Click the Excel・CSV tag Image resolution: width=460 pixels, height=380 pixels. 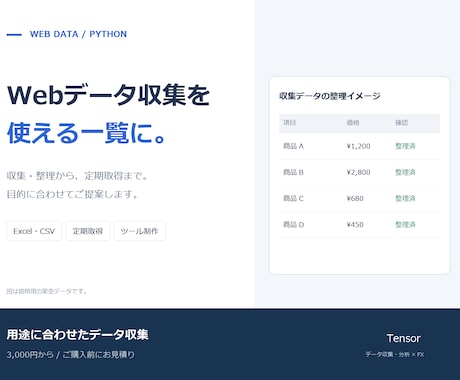coord(34,231)
